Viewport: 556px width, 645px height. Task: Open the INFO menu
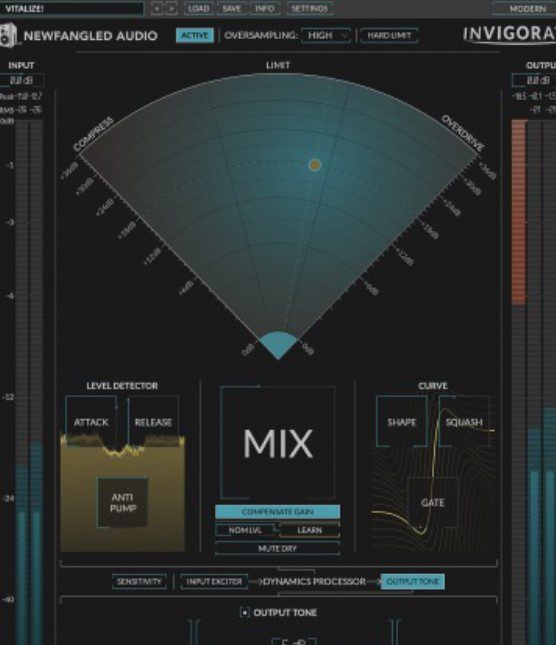point(264,8)
